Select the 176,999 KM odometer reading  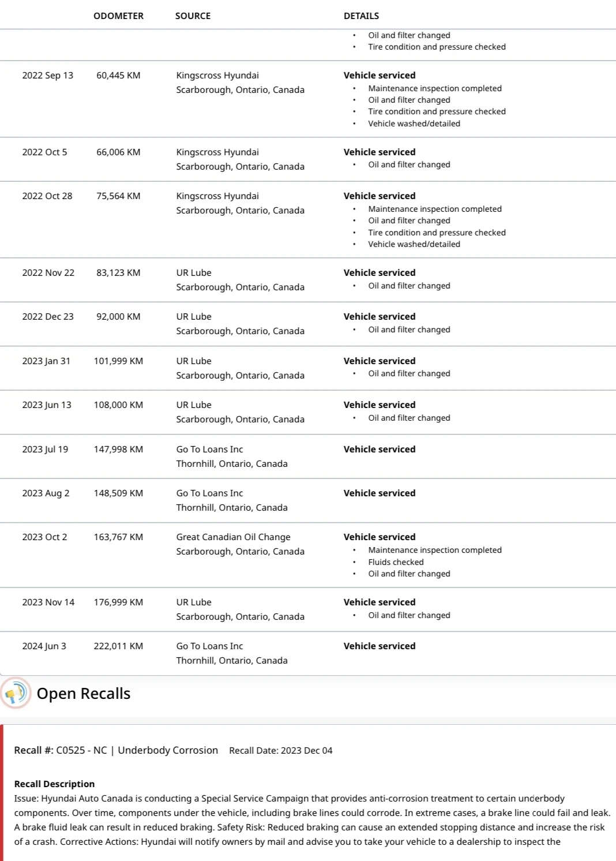pyautogui.click(x=118, y=602)
